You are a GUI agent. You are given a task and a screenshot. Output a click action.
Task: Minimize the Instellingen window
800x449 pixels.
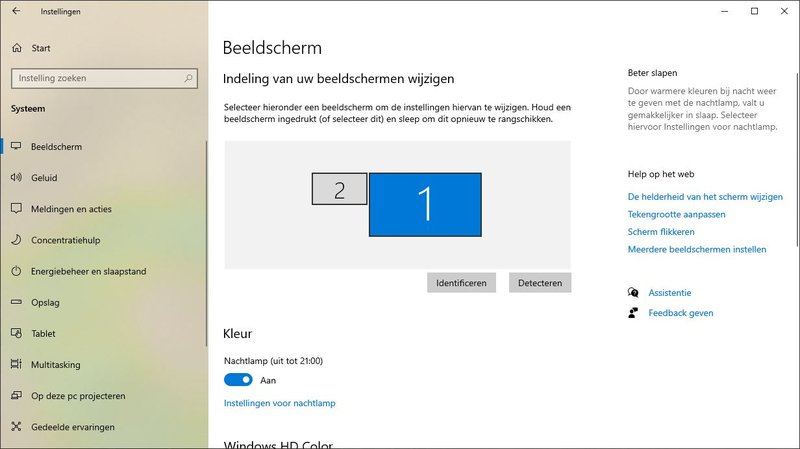pos(724,11)
